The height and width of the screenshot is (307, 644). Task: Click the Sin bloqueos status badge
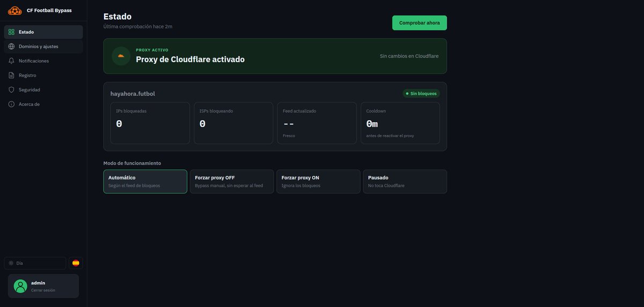point(421,93)
